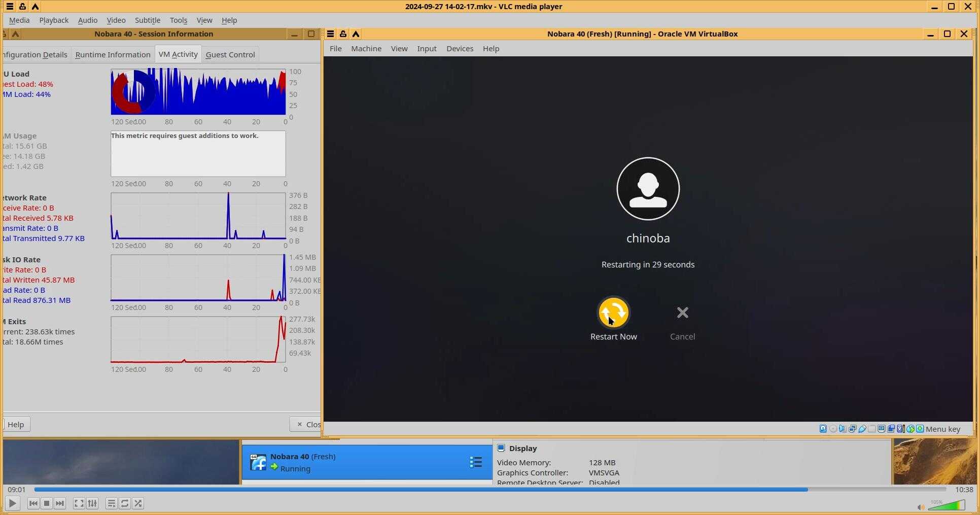This screenshot has width=980, height=515.
Task: Open VLC Help menu
Action: pos(229,20)
